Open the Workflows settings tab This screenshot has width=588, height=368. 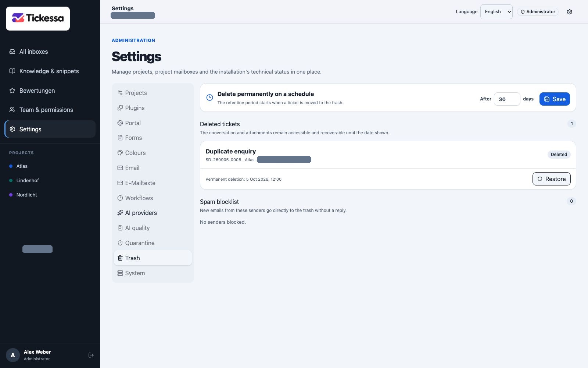click(153, 198)
